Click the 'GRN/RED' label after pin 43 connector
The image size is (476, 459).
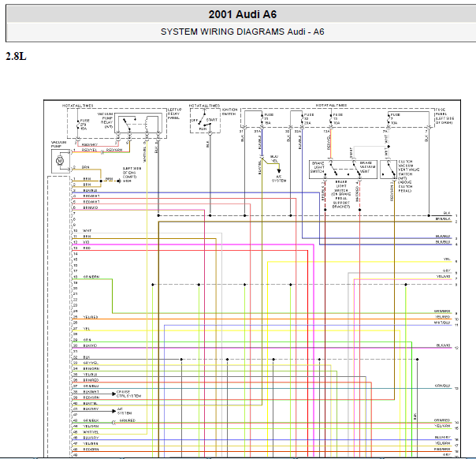pyautogui.click(x=128, y=420)
